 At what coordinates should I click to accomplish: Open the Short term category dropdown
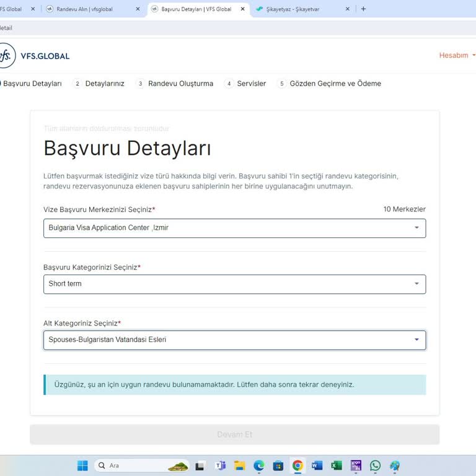pyautogui.click(x=235, y=284)
